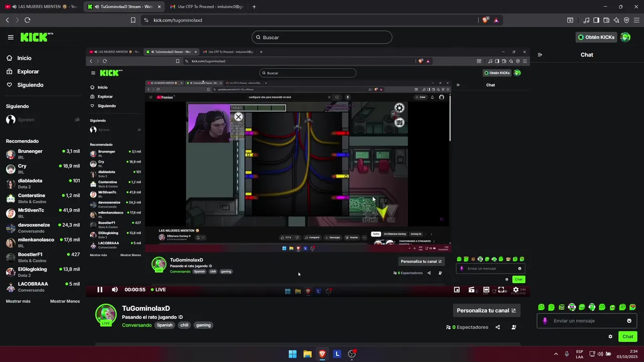Open system volume control in tray
This screenshot has width=644, height=362.
600,354
